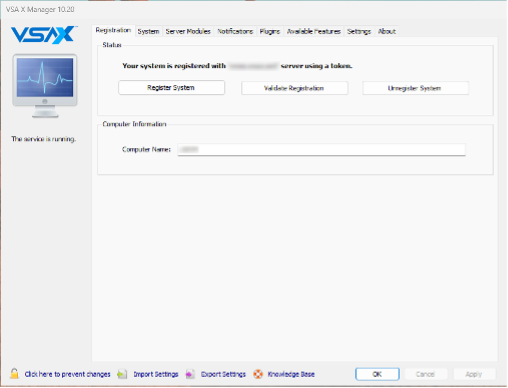Click the Register System button
This screenshot has height=388, width=508.
(x=171, y=88)
